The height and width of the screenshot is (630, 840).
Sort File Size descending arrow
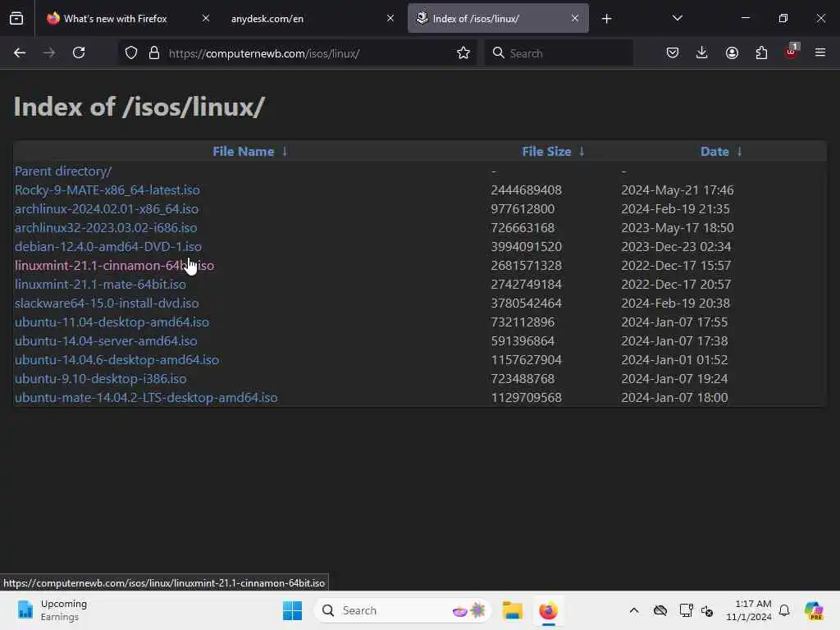pos(582,152)
